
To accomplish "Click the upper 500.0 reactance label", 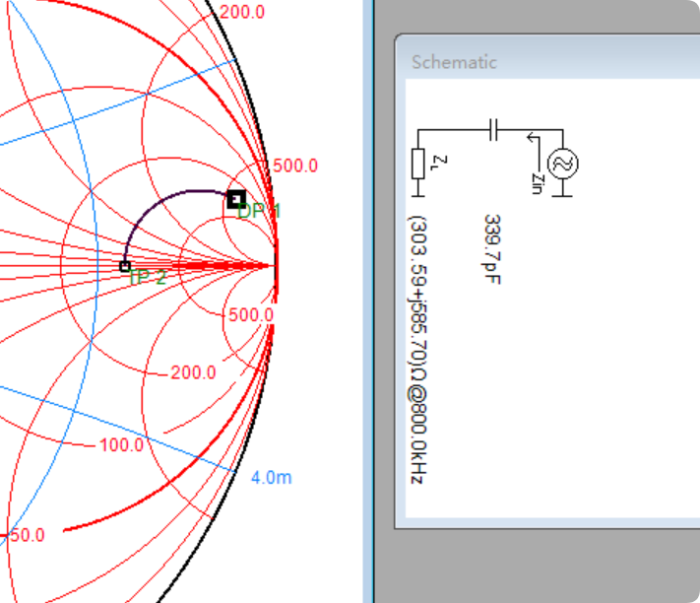I will pyautogui.click(x=295, y=166).
